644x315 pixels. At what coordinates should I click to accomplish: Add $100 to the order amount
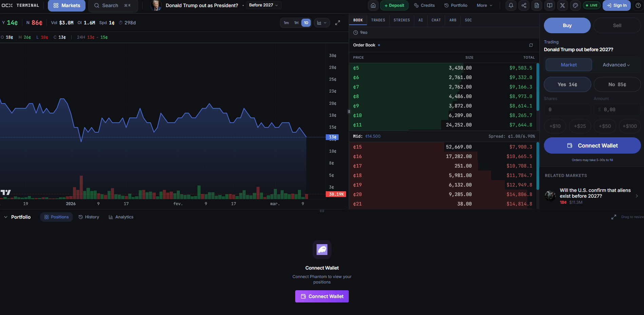630,126
